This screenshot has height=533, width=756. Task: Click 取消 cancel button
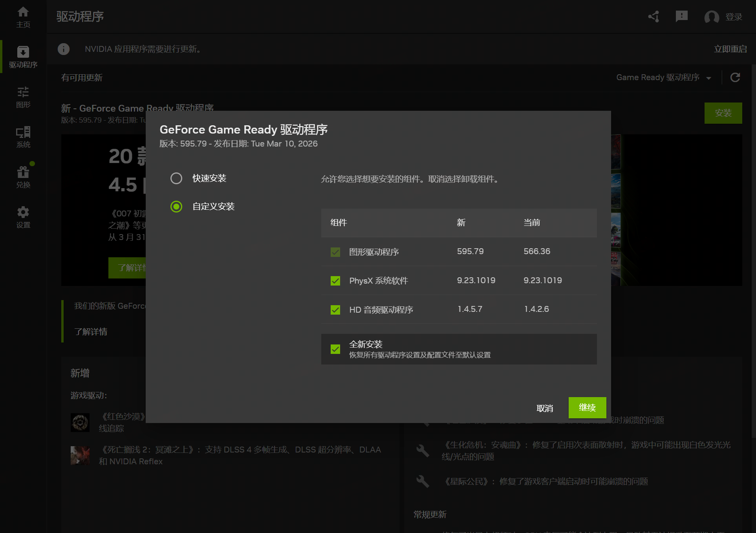click(x=545, y=408)
